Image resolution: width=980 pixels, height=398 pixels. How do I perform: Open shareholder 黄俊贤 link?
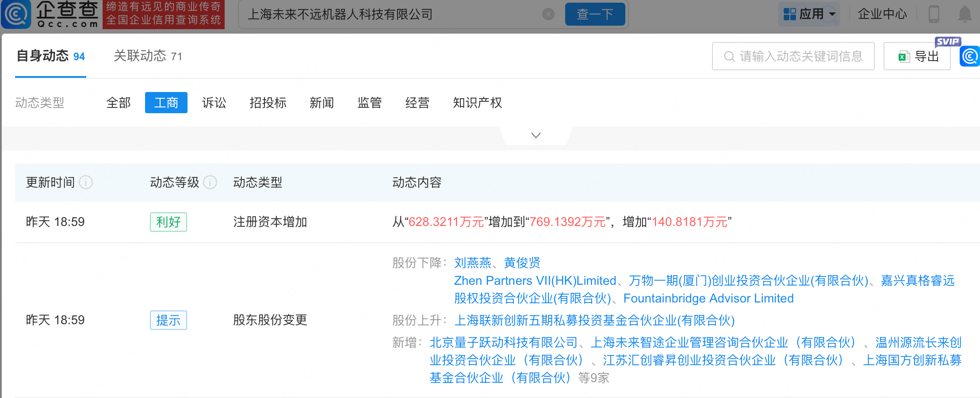(x=522, y=263)
